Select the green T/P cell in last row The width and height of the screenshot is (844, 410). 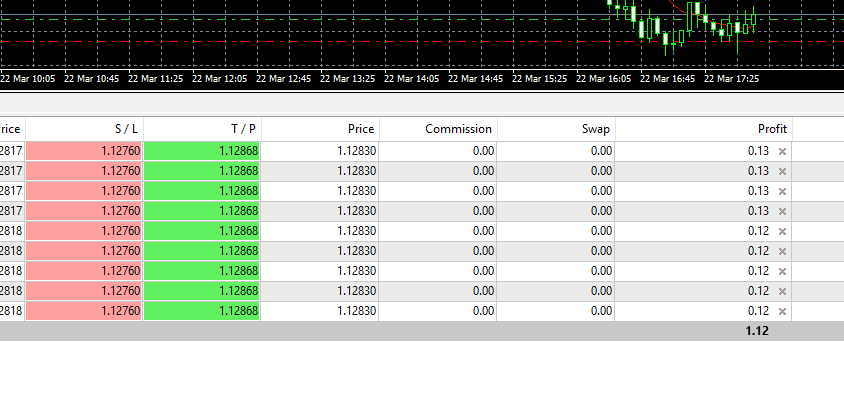tap(202, 311)
